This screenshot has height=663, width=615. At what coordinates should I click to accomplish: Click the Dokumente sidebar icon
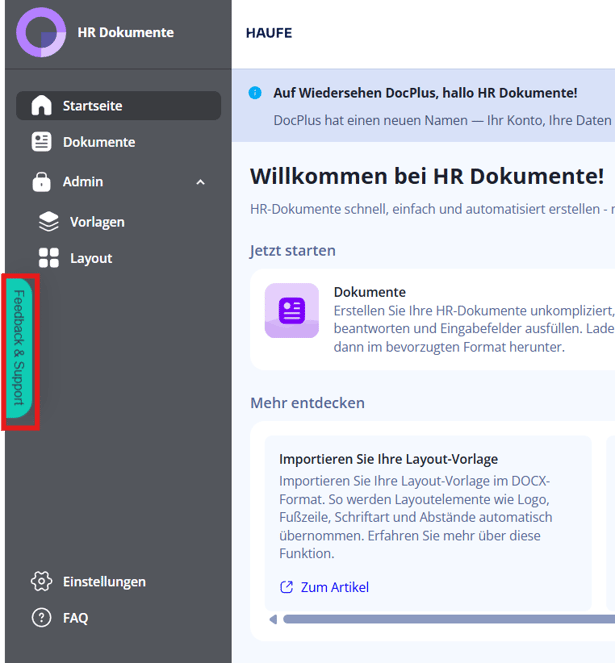tap(41, 142)
